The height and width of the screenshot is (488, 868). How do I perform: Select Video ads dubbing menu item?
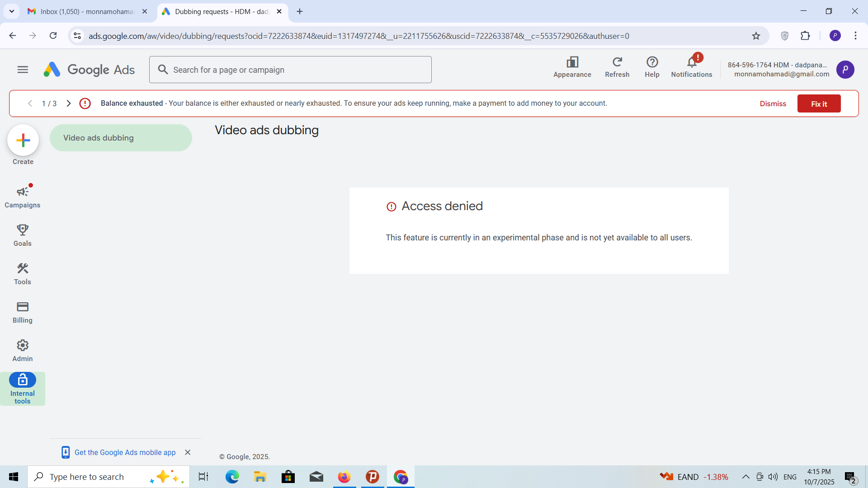pos(121,138)
